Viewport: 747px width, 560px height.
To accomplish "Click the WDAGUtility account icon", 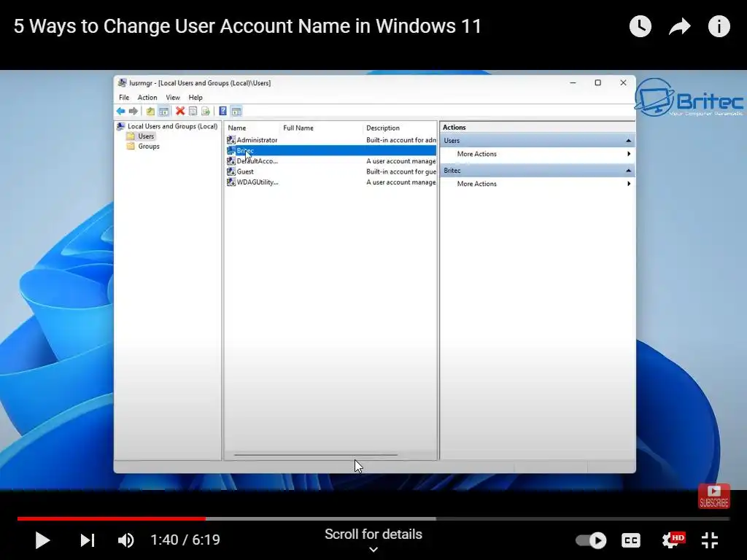I will tap(231, 182).
